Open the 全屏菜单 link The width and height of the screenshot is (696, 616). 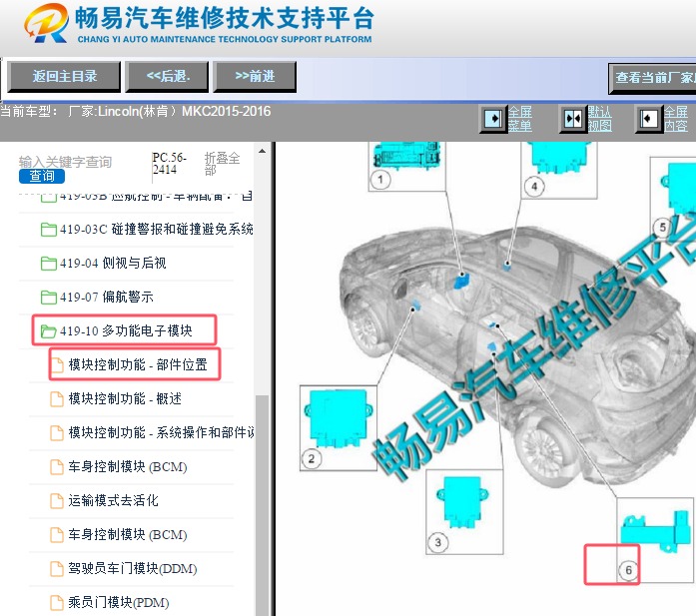click(x=520, y=119)
